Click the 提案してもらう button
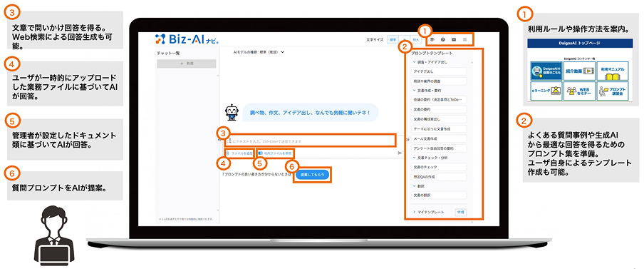 (312, 175)
